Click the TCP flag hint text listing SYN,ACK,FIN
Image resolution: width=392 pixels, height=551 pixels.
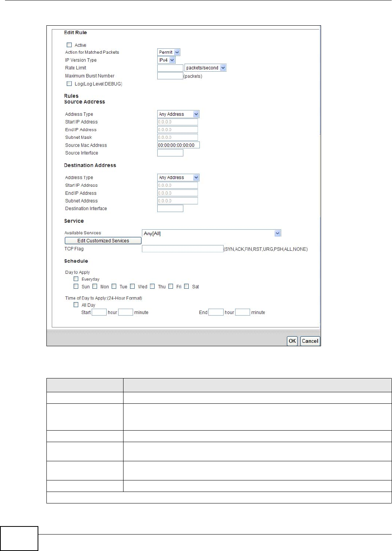tap(266, 249)
